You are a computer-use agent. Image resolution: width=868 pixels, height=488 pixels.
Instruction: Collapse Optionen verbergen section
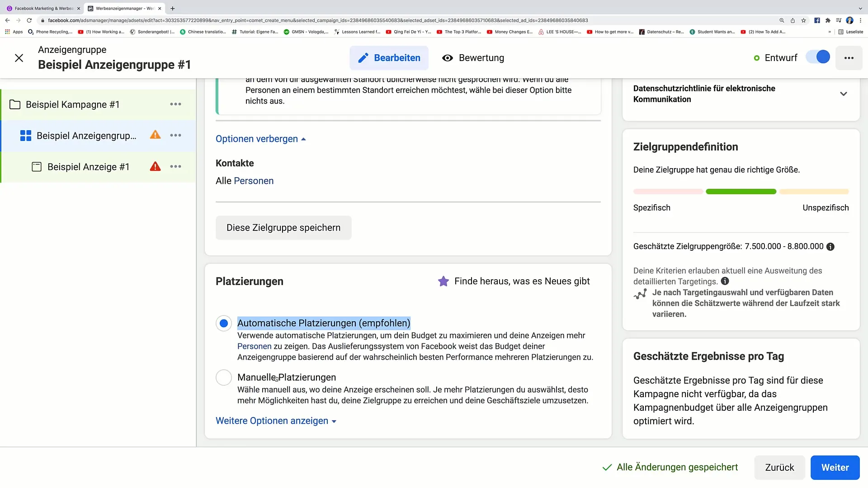click(260, 138)
